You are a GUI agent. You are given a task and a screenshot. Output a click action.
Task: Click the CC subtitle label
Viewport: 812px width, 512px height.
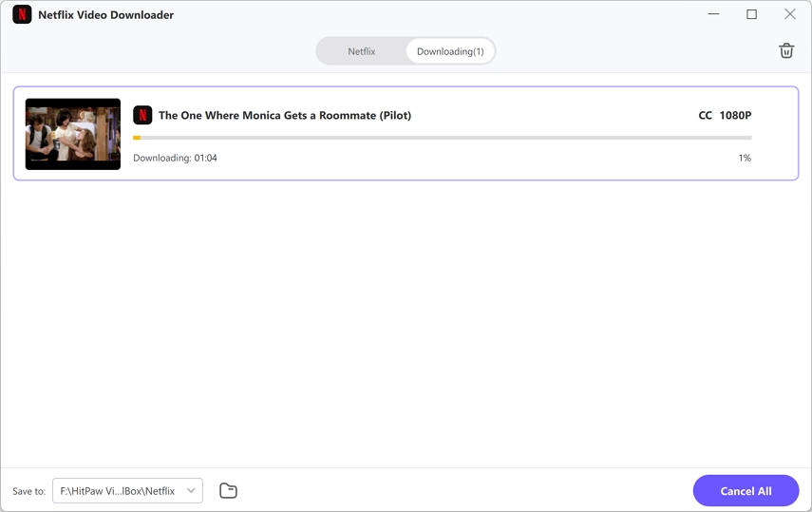[706, 115]
